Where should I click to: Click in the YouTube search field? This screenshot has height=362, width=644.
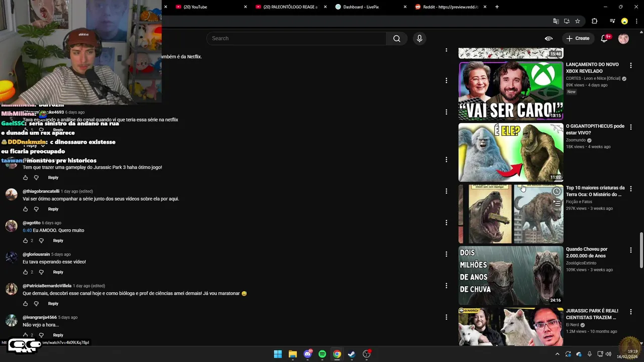296,39
